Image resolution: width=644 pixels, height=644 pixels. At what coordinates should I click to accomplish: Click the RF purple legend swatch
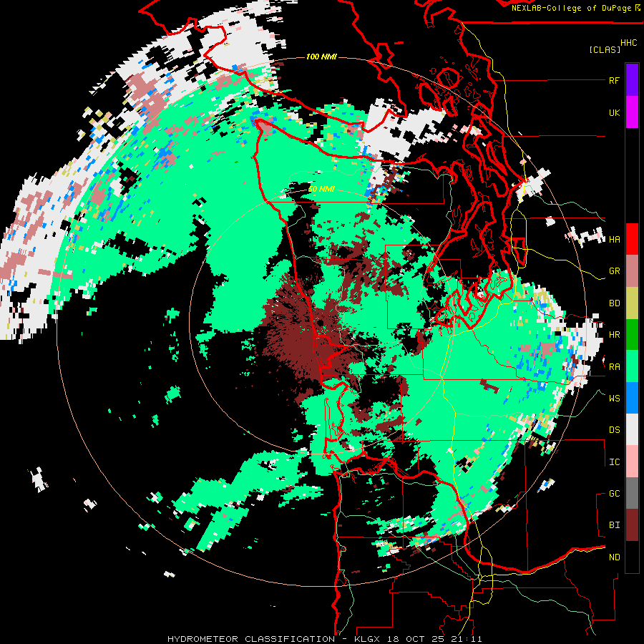[x=632, y=80]
